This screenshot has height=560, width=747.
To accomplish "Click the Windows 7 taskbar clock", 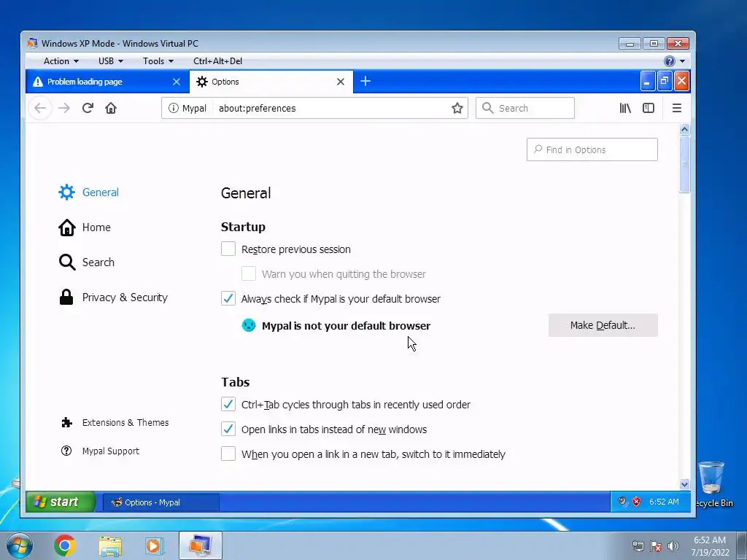I will tap(710, 546).
